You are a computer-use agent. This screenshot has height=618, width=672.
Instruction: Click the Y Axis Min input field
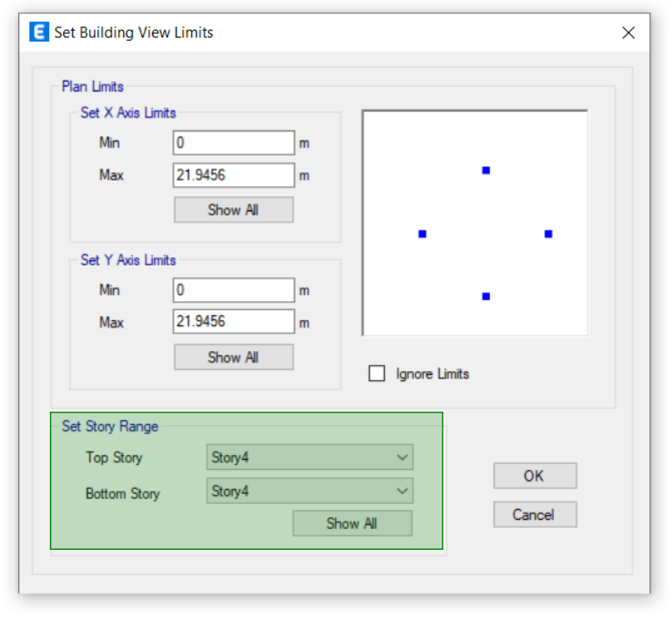[x=233, y=289]
